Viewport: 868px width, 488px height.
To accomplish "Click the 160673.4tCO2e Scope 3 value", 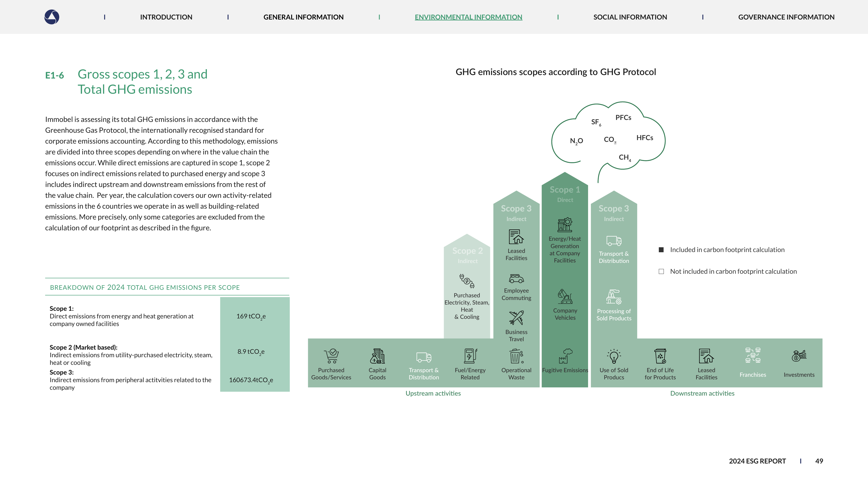I will point(251,380).
